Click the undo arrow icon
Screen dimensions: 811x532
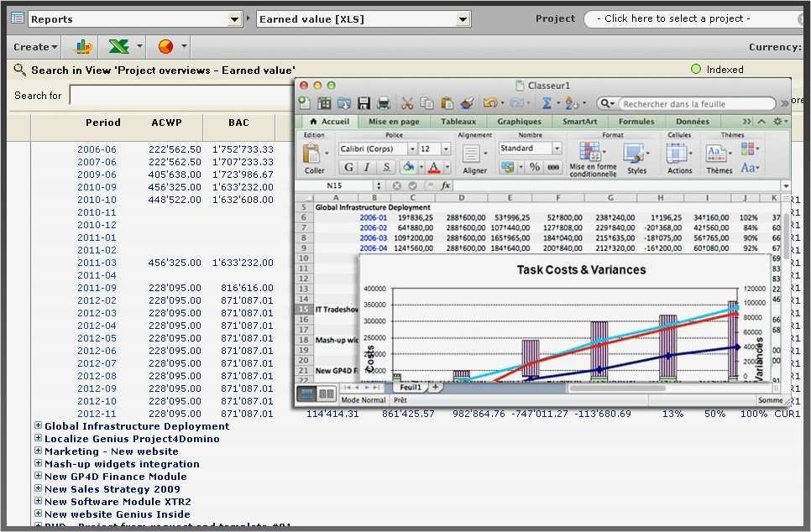point(489,103)
